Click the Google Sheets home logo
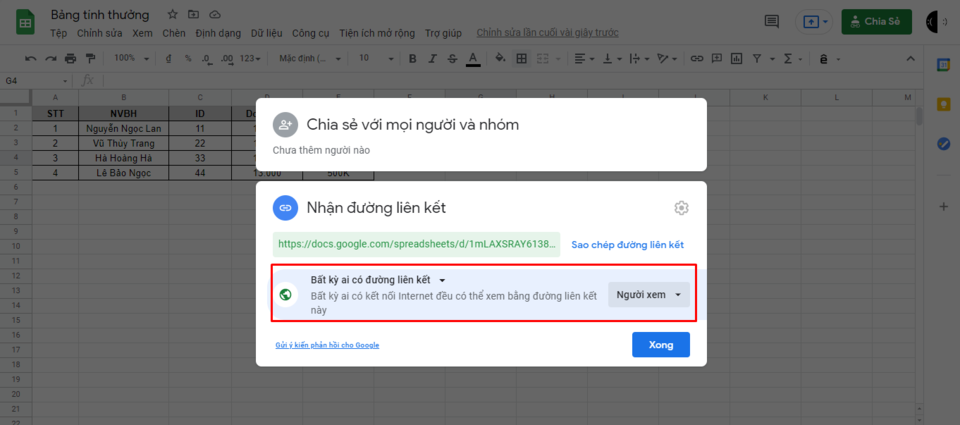Screen dimensions: 960x425 (x=22, y=22)
